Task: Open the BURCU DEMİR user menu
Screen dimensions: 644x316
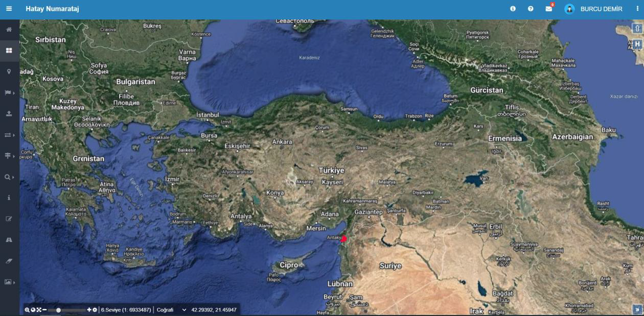Action: click(x=594, y=9)
